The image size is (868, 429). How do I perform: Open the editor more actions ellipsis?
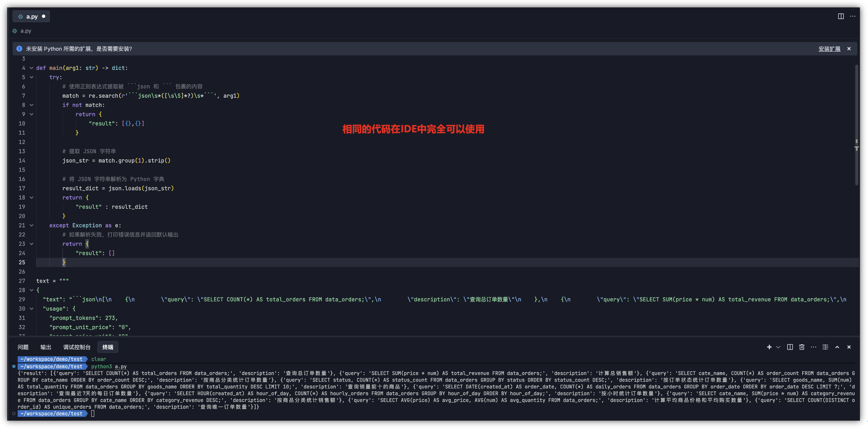[853, 16]
